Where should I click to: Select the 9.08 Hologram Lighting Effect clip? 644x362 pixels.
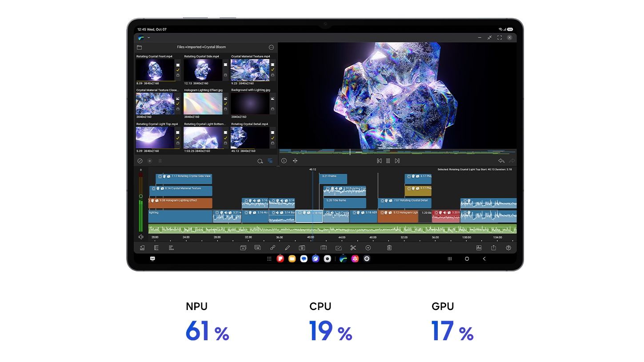[x=180, y=203]
